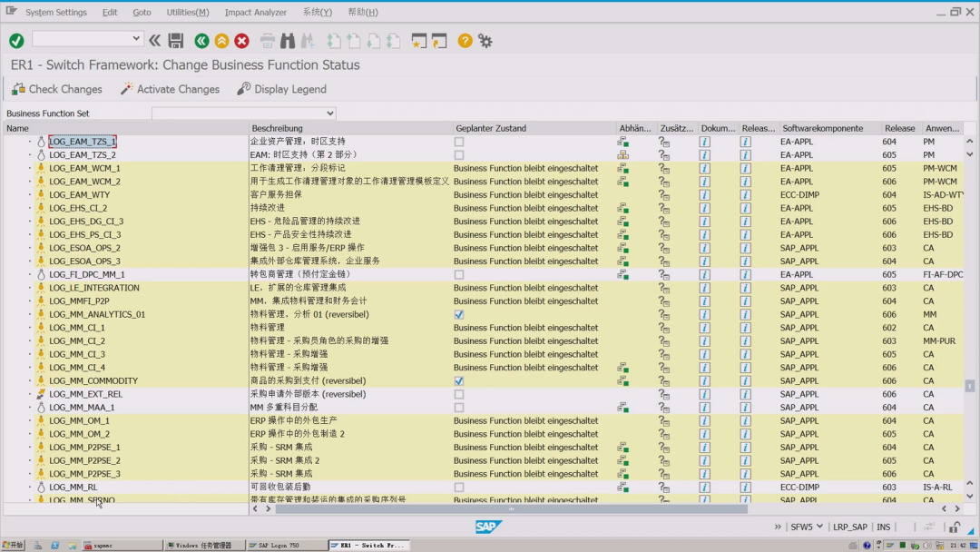Open documentation icon for LOG_EAM_WCM_1
Viewport: 980px width, 552px height.
(704, 168)
